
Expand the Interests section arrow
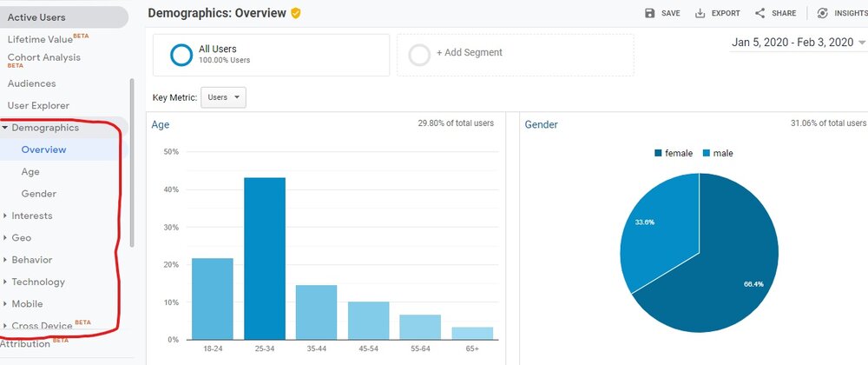click(4, 216)
